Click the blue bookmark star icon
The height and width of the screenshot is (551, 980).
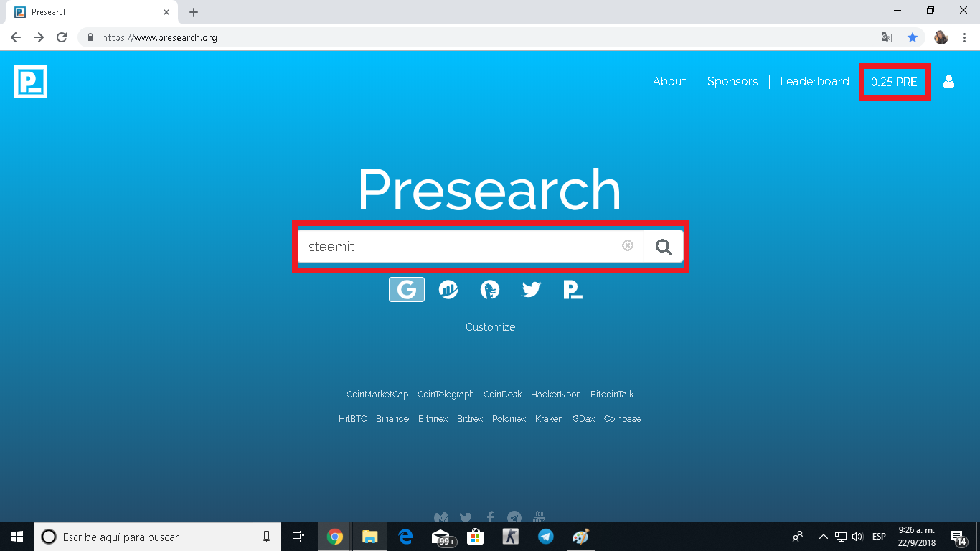[913, 37]
